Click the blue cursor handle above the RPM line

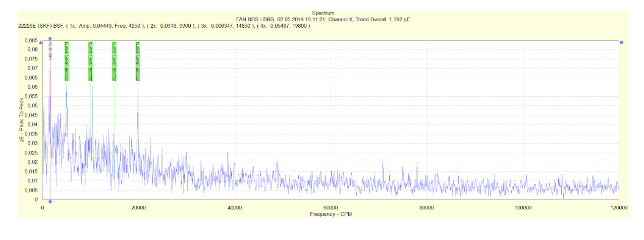click(x=50, y=38)
